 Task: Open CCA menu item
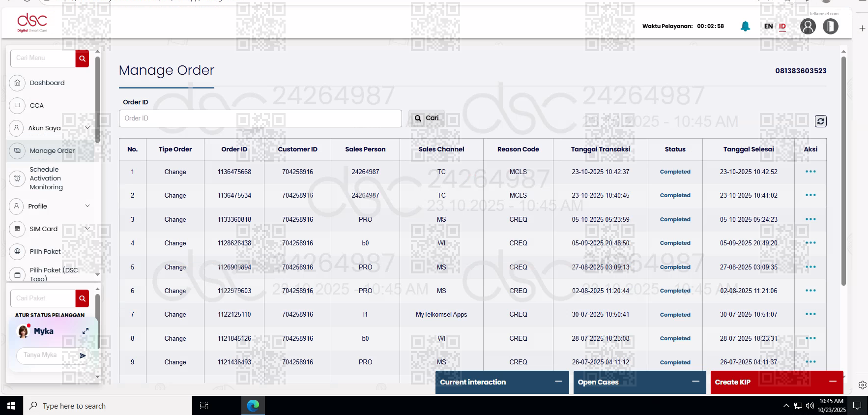[37, 105]
